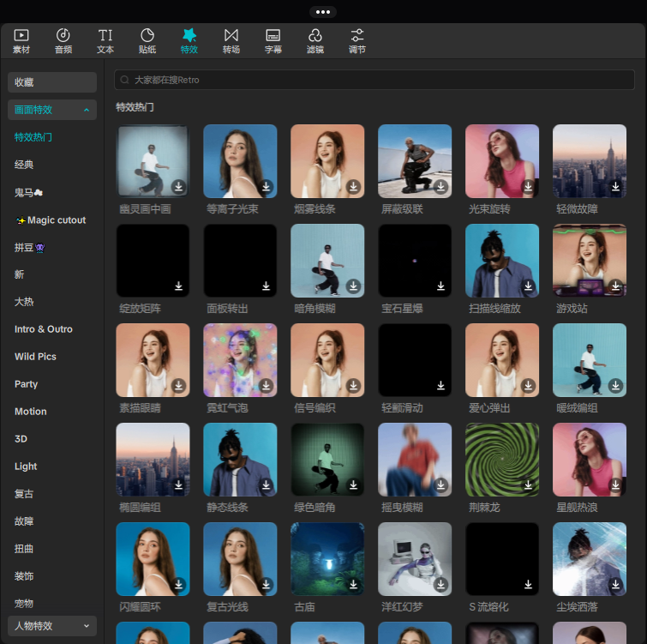Select the 鬼马 category
Screen dimensions: 647x644
click(28, 192)
